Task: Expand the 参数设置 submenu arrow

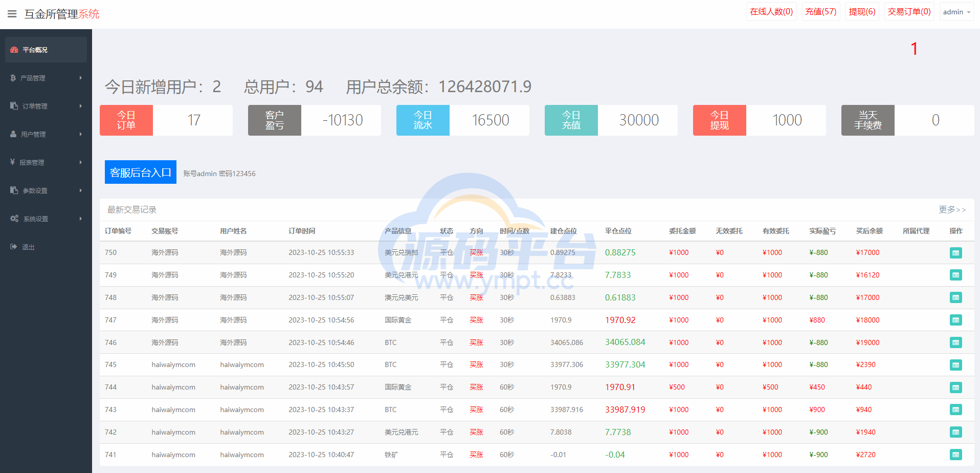Action: point(80,190)
